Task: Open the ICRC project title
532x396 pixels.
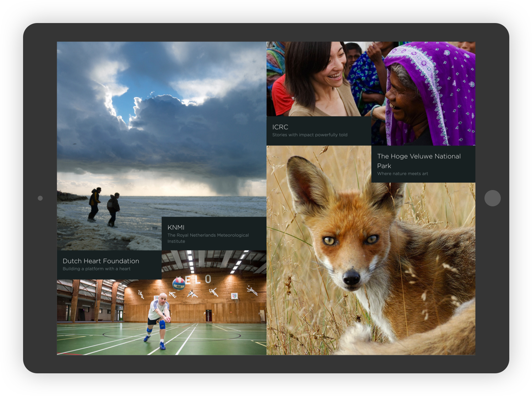Action: 280,127
